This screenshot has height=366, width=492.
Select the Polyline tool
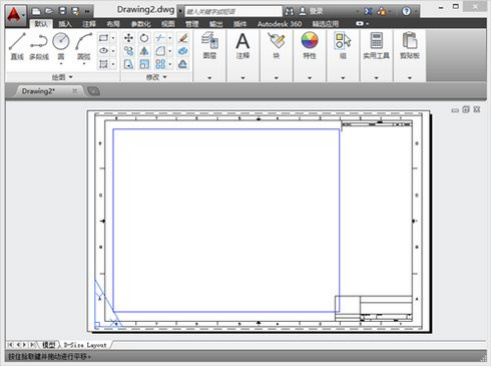[x=39, y=46]
